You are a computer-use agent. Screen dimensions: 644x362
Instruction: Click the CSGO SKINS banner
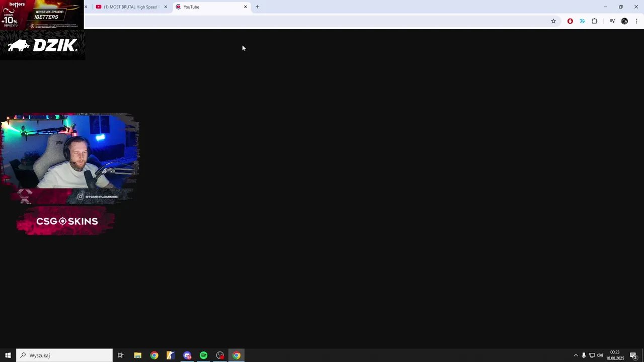pyautogui.click(x=66, y=221)
